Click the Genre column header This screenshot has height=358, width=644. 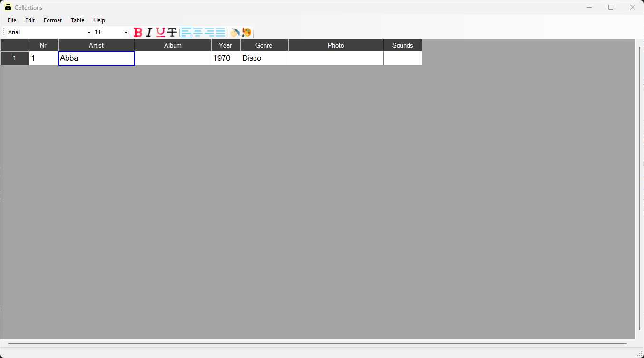click(x=264, y=45)
